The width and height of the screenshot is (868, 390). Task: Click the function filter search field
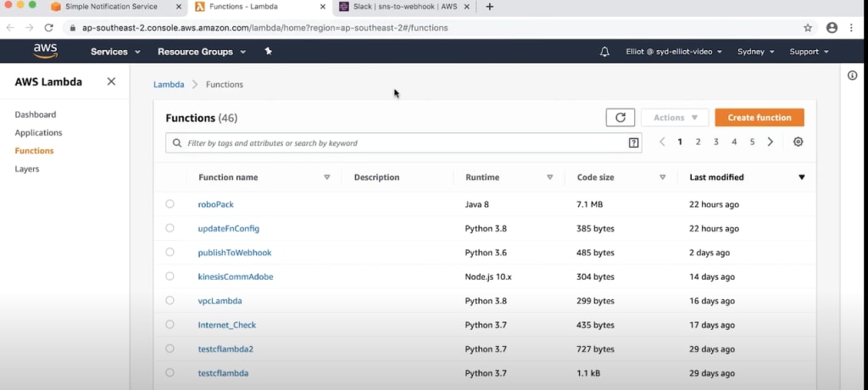[403, 143]
